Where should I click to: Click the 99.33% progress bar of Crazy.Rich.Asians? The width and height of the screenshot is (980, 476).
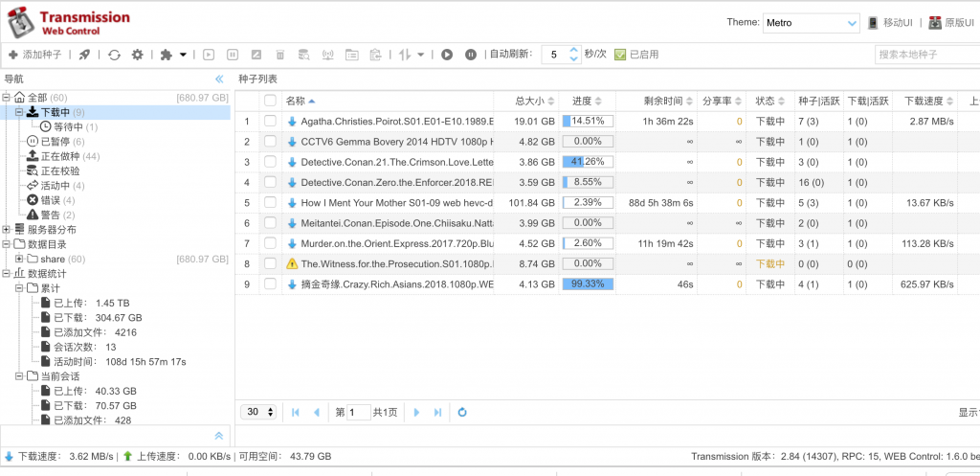pyautogui.click(x=588, y=284)
